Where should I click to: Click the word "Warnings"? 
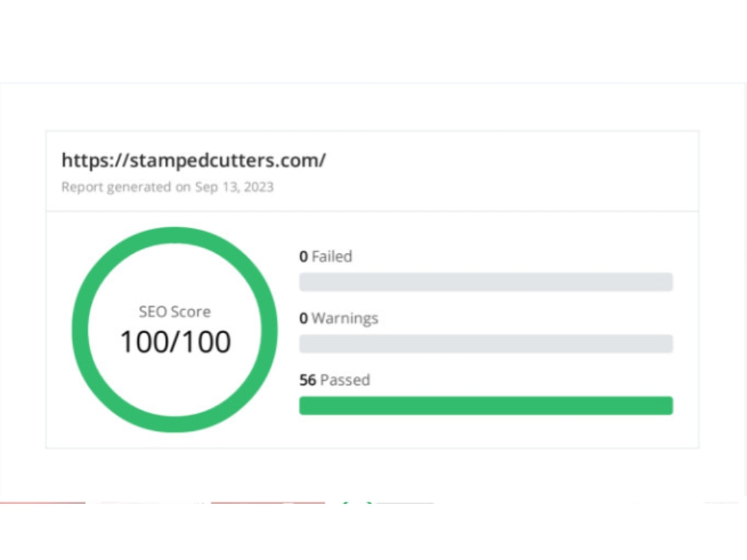point(345,318)
